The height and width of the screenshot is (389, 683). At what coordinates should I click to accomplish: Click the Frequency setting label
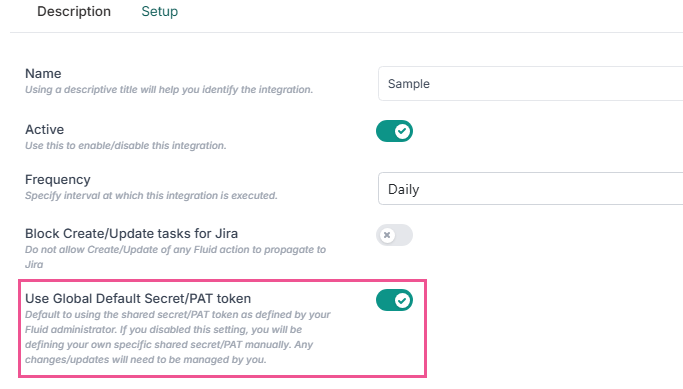click(57, 180)
